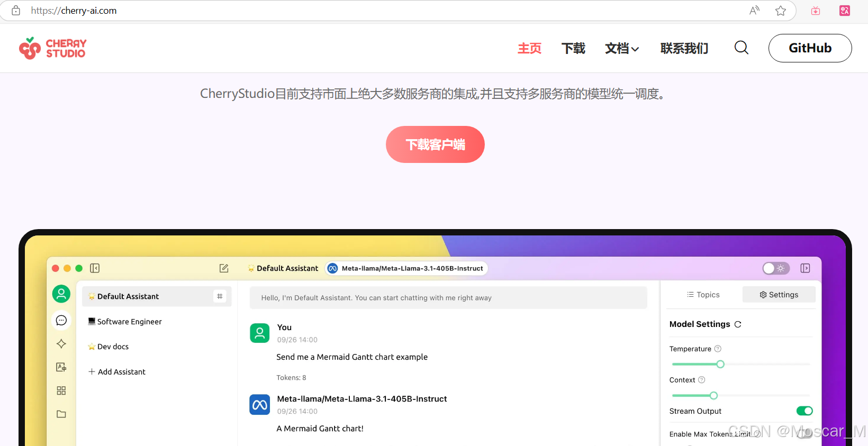Click the Temperature help question icon
The height and width of the screenshot is (446, 868).
click(718, 349)
